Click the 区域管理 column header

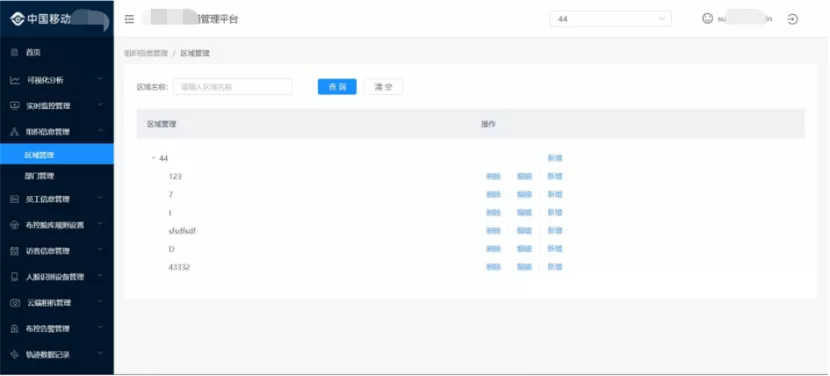click(161, 124)
